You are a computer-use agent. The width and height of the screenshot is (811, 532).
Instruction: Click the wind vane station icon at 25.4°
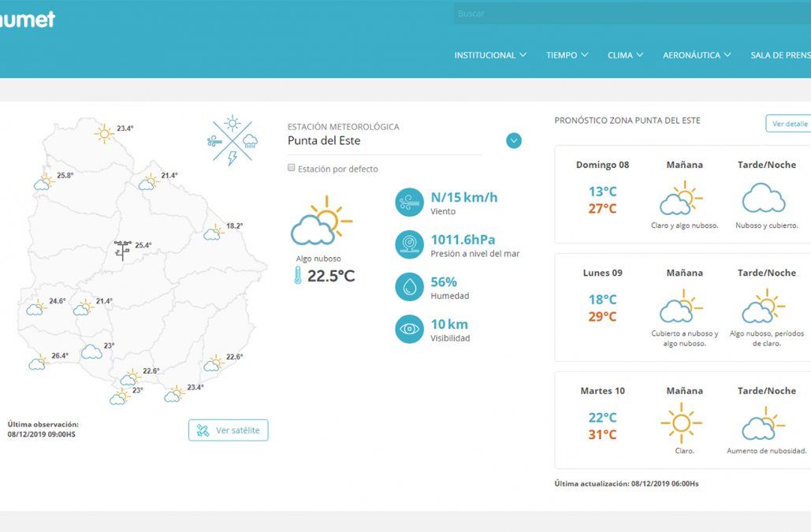(122, 250)
